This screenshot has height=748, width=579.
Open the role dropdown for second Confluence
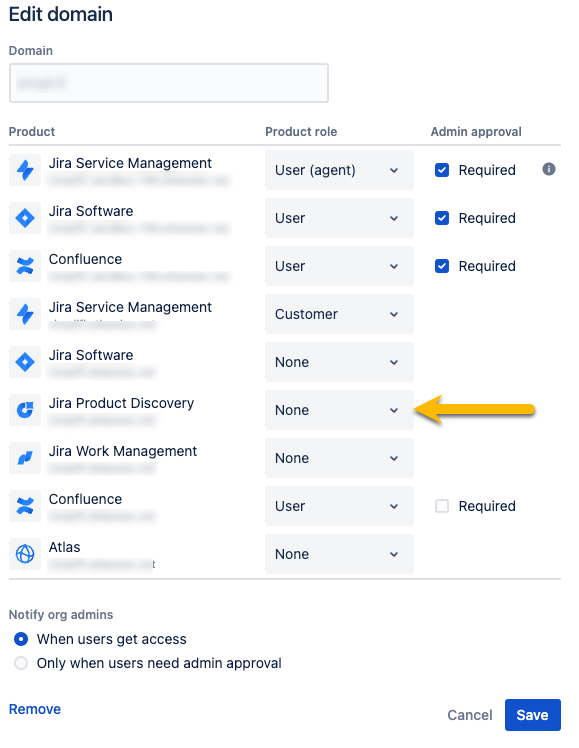point(339,506)
